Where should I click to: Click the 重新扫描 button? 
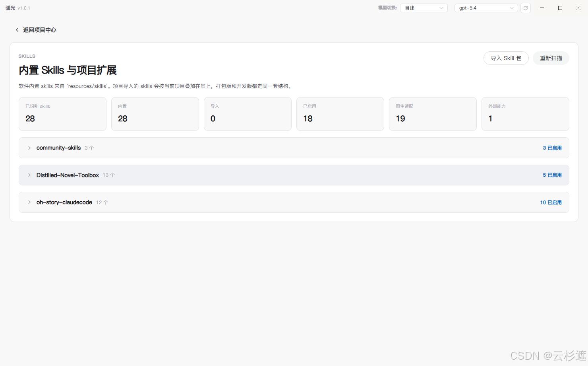tap(551, 58)
